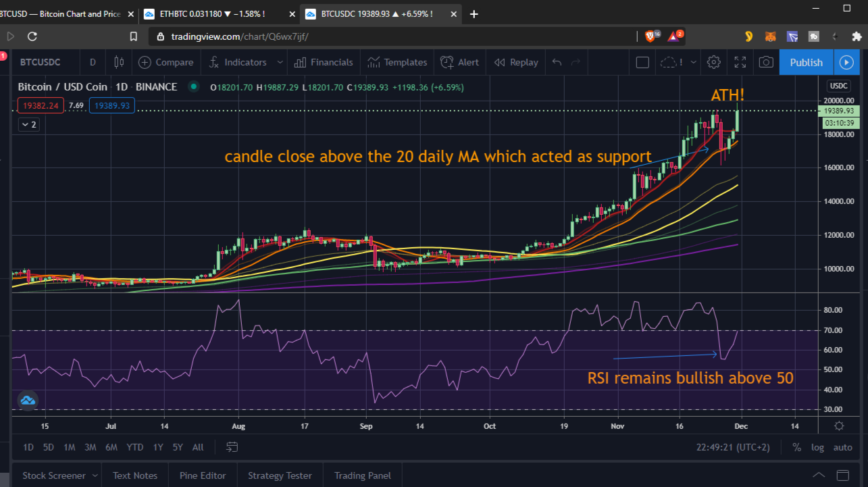Open the Strategy Tester panel
The width and height of the screenshot is (868, 487).
[280, 475]
